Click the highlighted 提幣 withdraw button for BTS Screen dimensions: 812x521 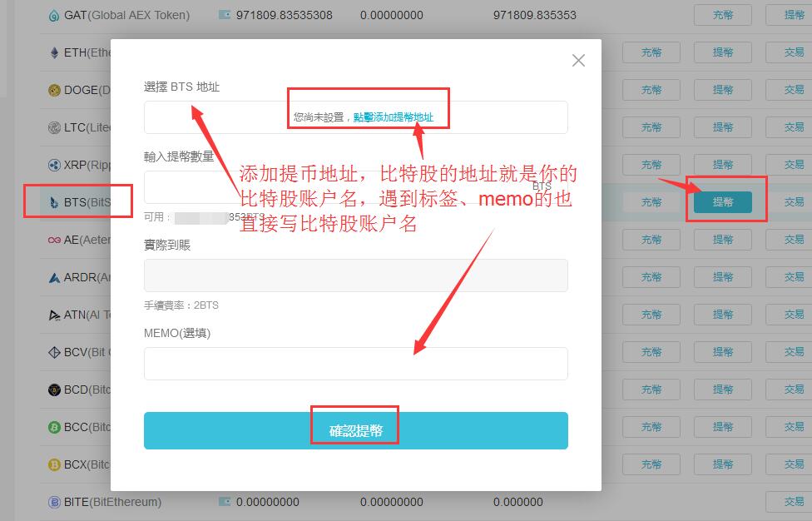(x=722, y=201)
